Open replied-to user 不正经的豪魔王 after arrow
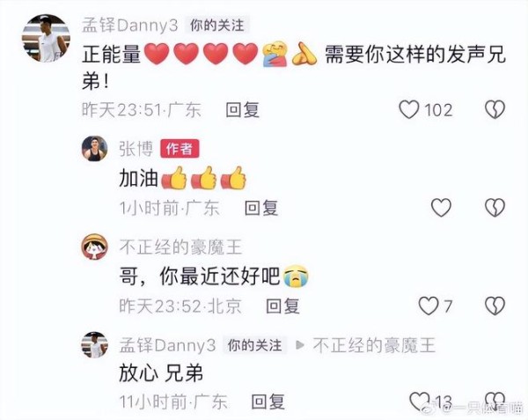 [x=374, y=345]
